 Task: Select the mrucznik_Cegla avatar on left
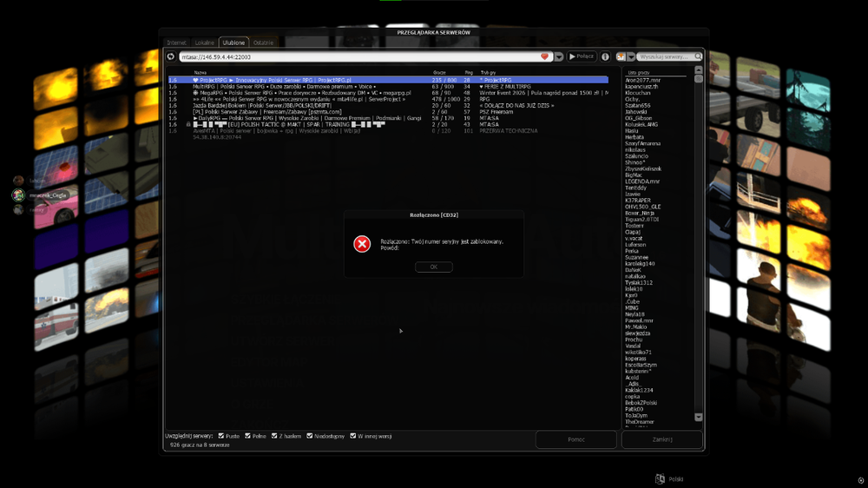19,195
